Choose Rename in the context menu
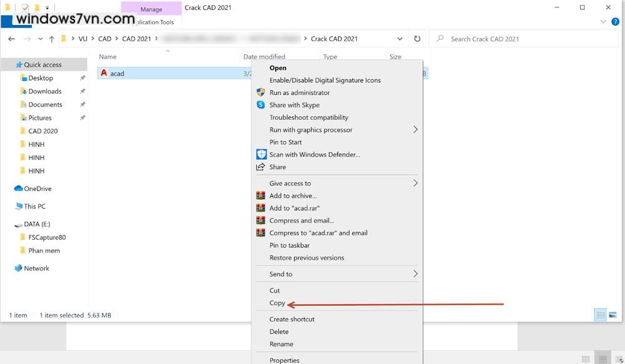 (x=281, y=344)
